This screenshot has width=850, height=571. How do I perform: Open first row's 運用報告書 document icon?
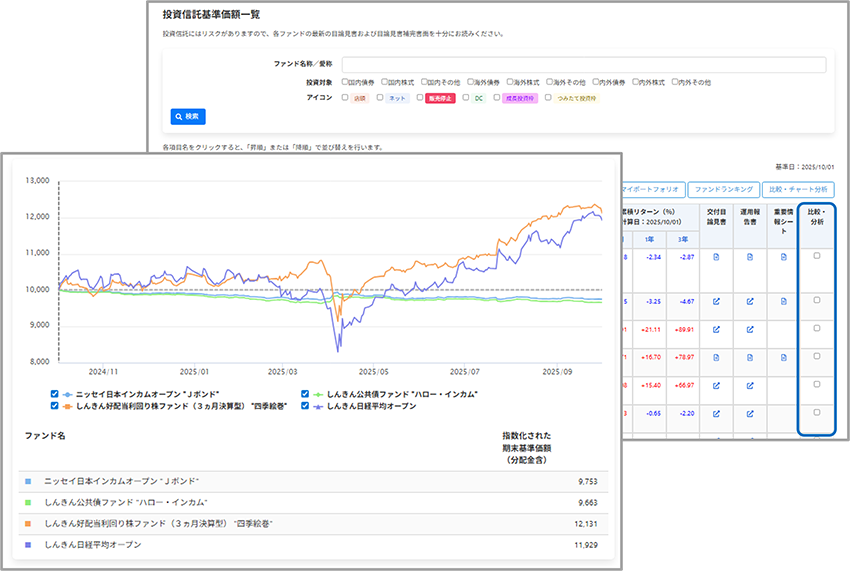click(x=749, y=257)
